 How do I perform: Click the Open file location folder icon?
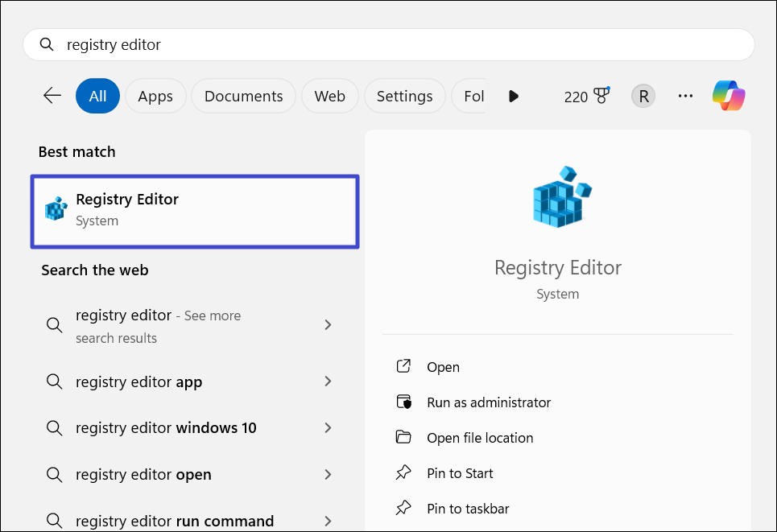pos(404,438)
